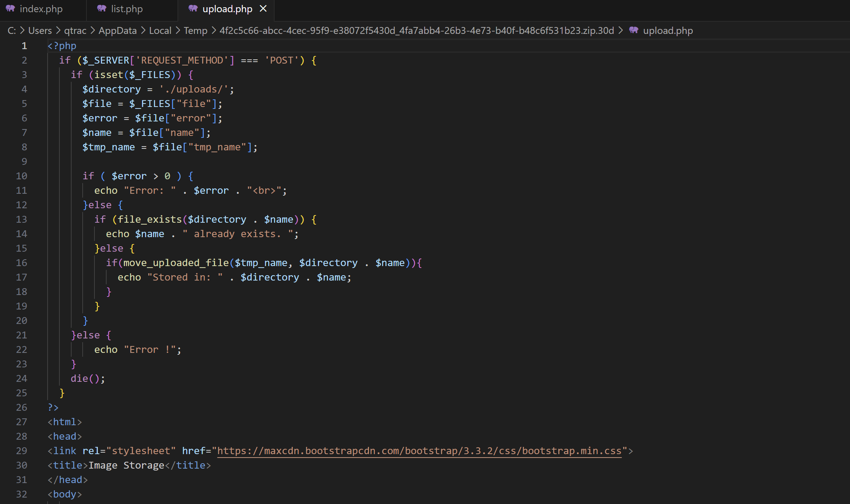Click the PHP elephant icon on upload.php tab

(193, 8)
